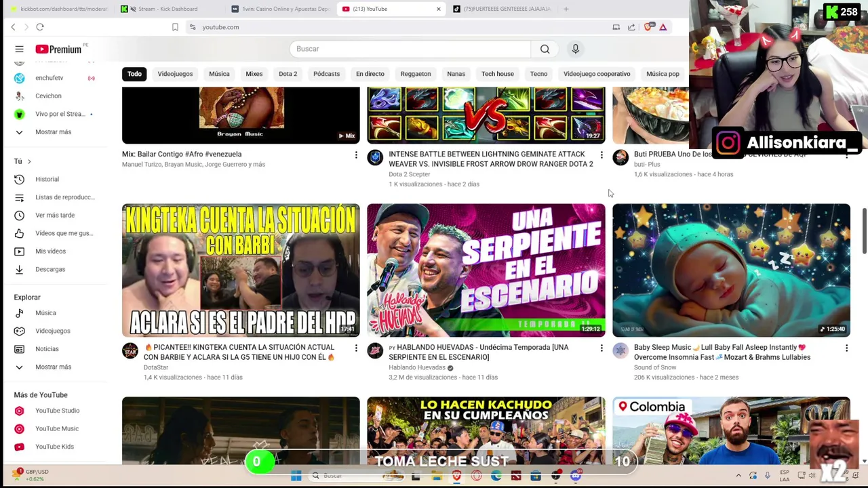Filter by the Dota 2 chip

(288, 74)
